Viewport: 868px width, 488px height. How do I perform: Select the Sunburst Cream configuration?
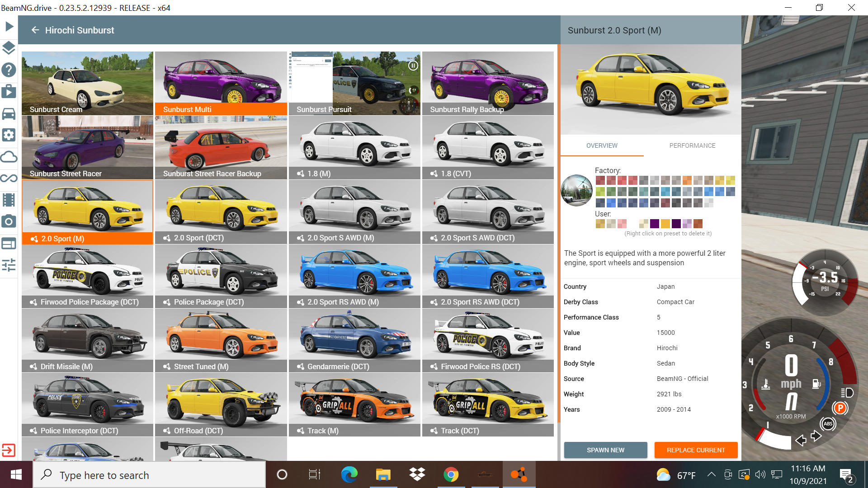(x=88, y=83)
